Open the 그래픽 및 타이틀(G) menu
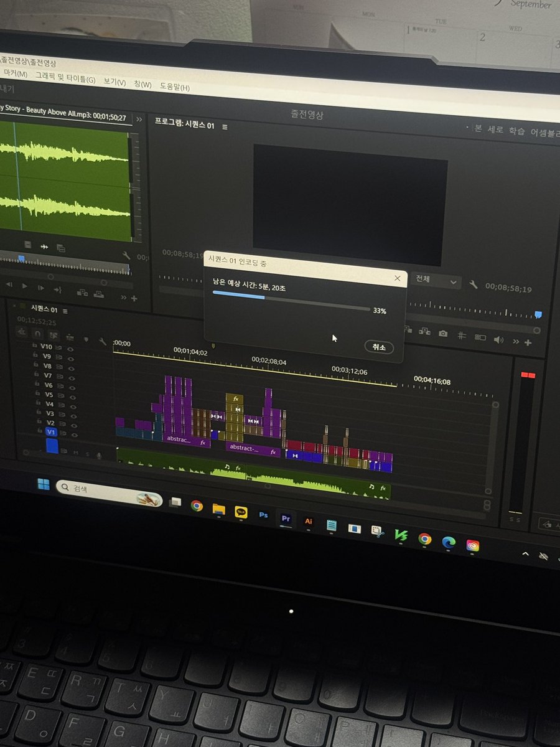The height and width of the screenshot is (747, 560). click(x=65, y=79)
